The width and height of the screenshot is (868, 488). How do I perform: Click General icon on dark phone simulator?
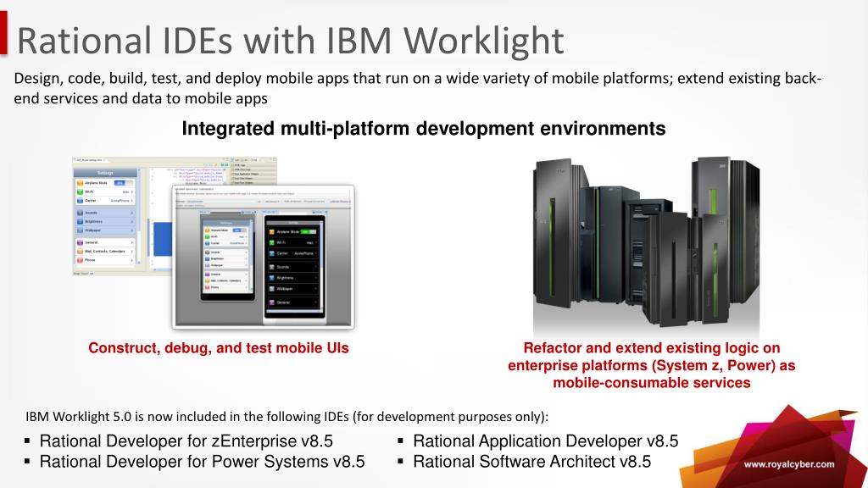tap(272, 302)
